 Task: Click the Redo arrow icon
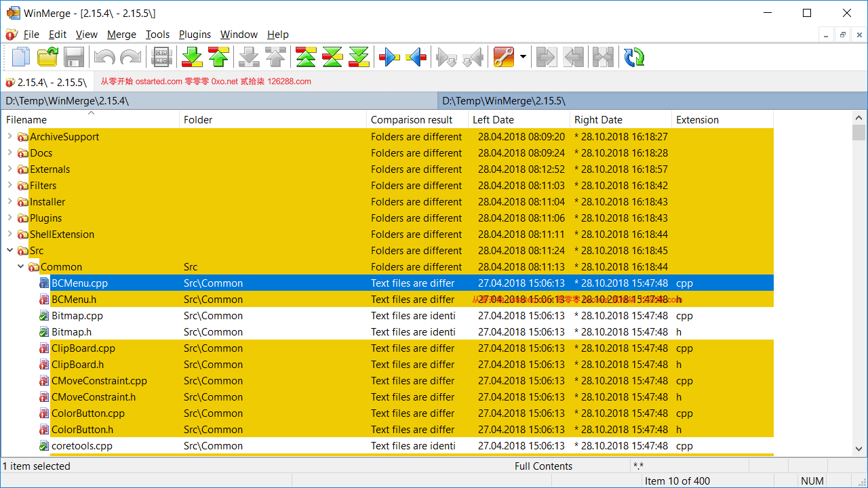click(130, 57)
